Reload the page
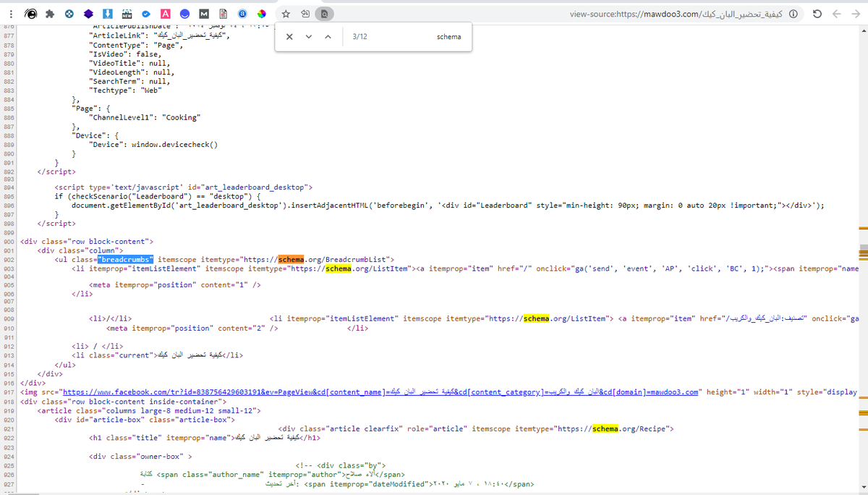Image resolution: width=868 pixels, height=495 pixels. coord(817,14)
